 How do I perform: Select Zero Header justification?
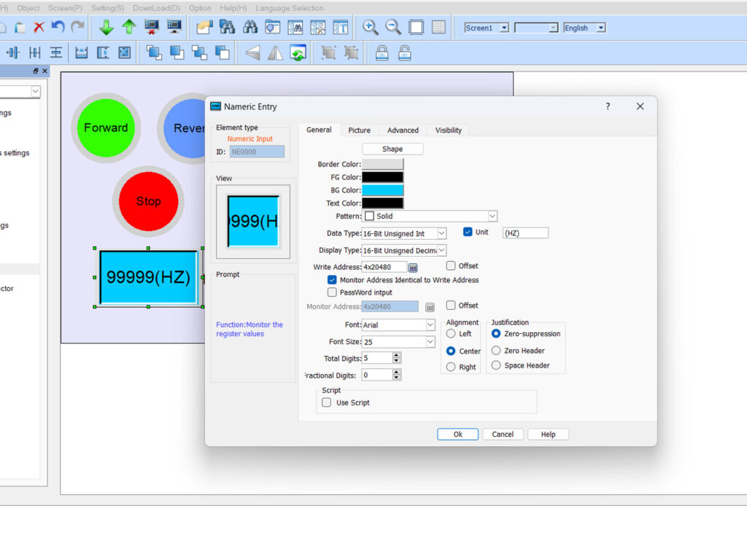point(496,351)
